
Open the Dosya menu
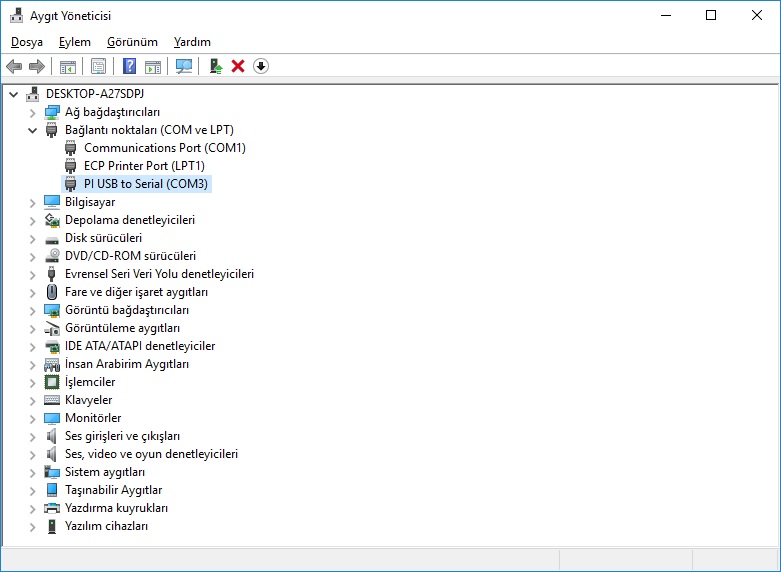(x=27, y=42)
